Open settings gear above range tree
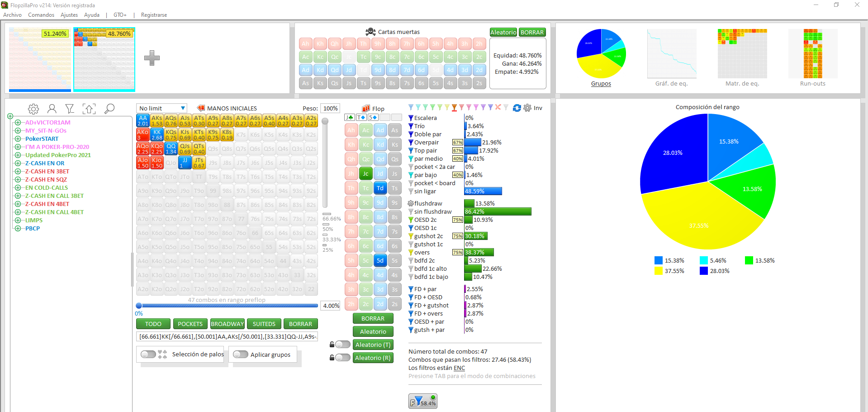Viewport: 868px width, 412px height. tap(33, 109)
